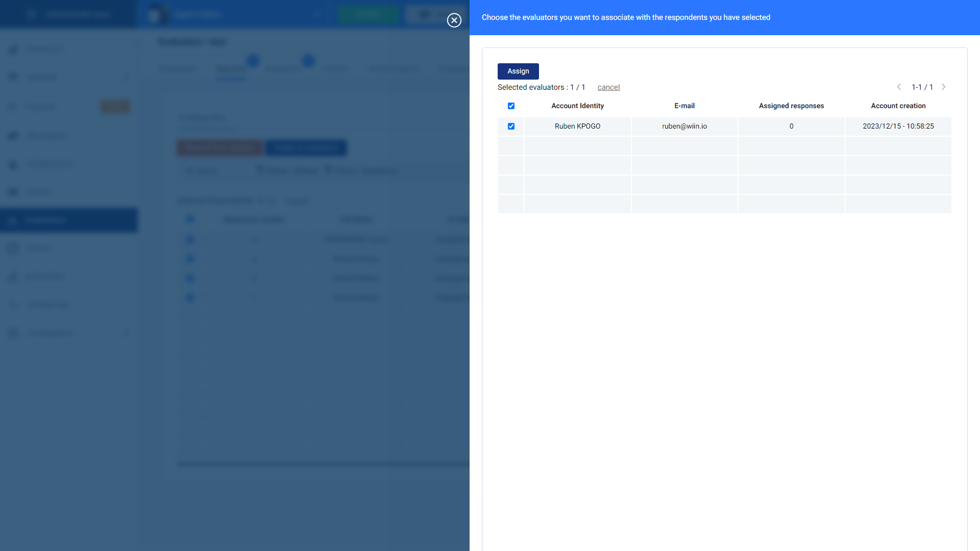This screenshot has height=551, width=980.
Task: Click the 1-1 / 1 pagination indicator
Action: pos(922,87)
